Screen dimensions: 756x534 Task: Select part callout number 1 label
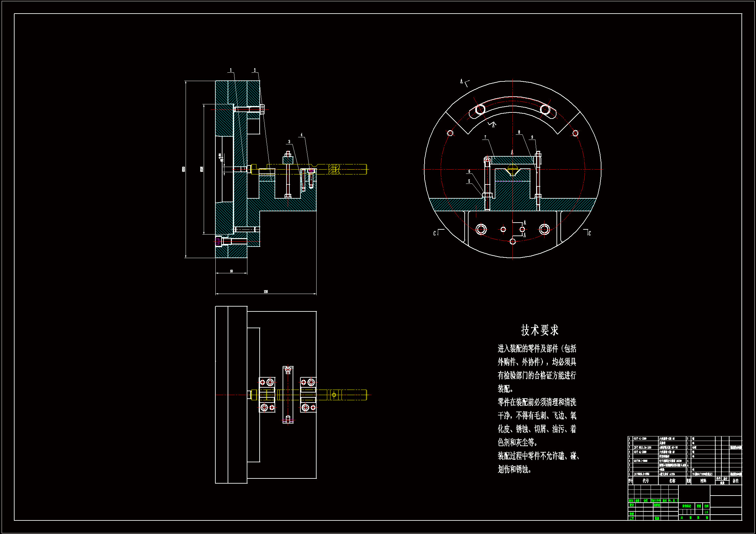231,70
